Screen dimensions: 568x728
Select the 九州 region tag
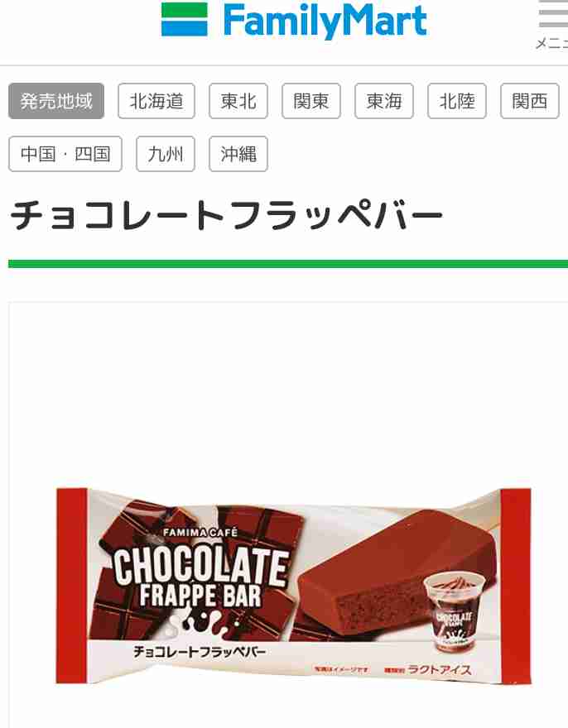(x=166, y=154)
